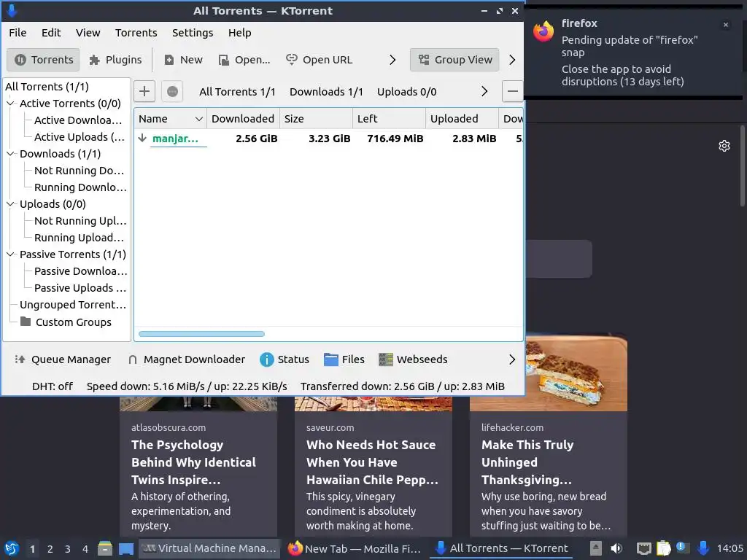
Task: Select Passive Uploads tree item
Action: 80,288
